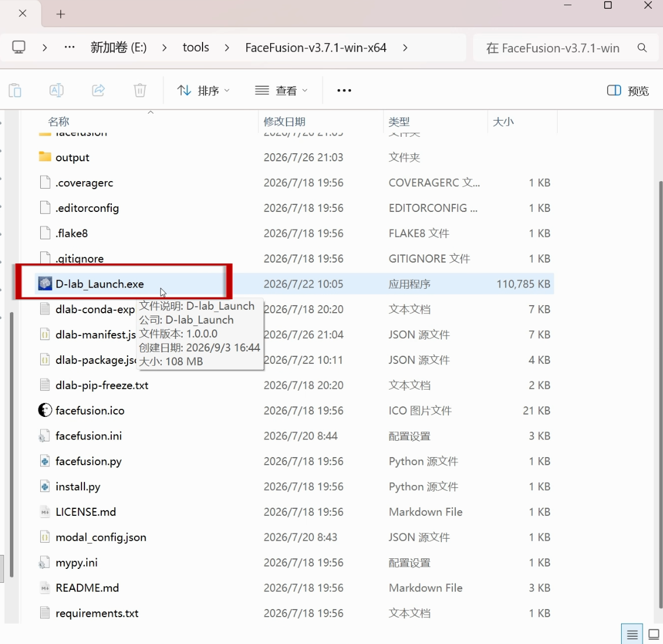Image resolution: width=663 pixels, height=644 pixels.
Task: Expand chevron after tools breadcrumb
Action: coord(227,48)
